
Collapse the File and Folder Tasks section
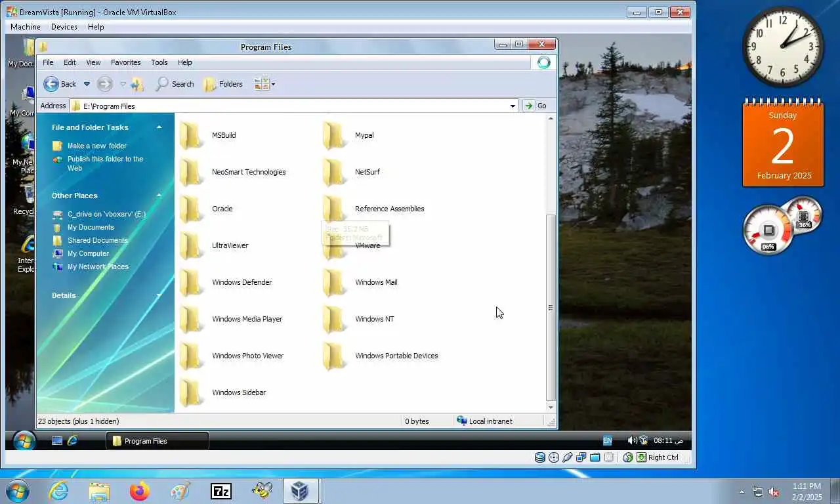159,127
